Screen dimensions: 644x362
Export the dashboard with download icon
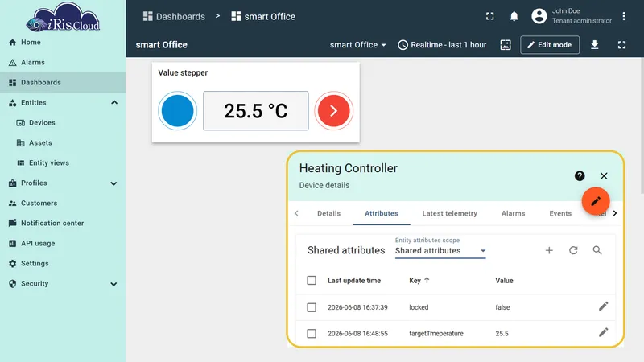point(594,45)
